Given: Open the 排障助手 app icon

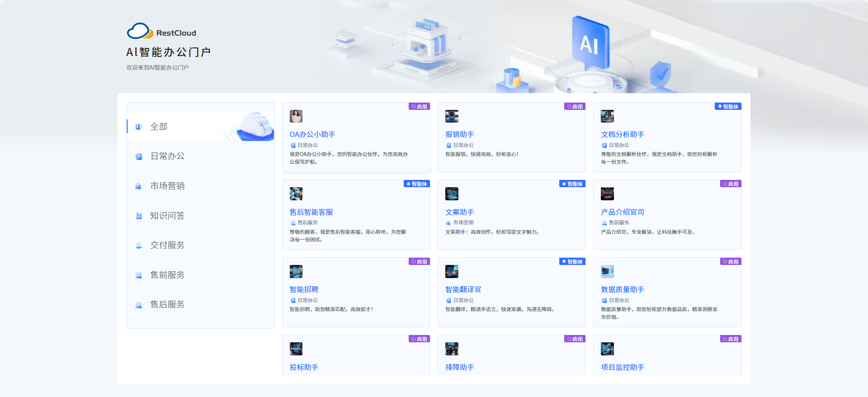Looking at the screenshot, I should [x=452, y=349].
